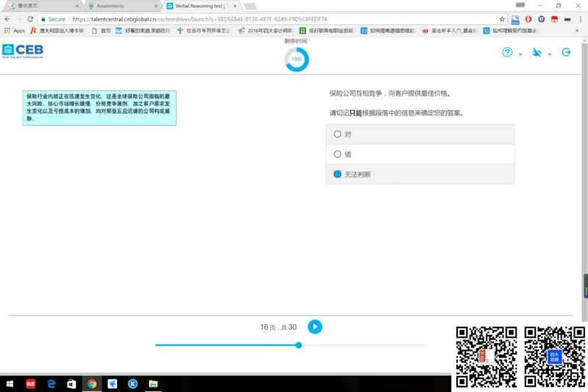Expand the accessibility options dropdown arrow
The image size is (588, 392).
[x=550, y=54]
